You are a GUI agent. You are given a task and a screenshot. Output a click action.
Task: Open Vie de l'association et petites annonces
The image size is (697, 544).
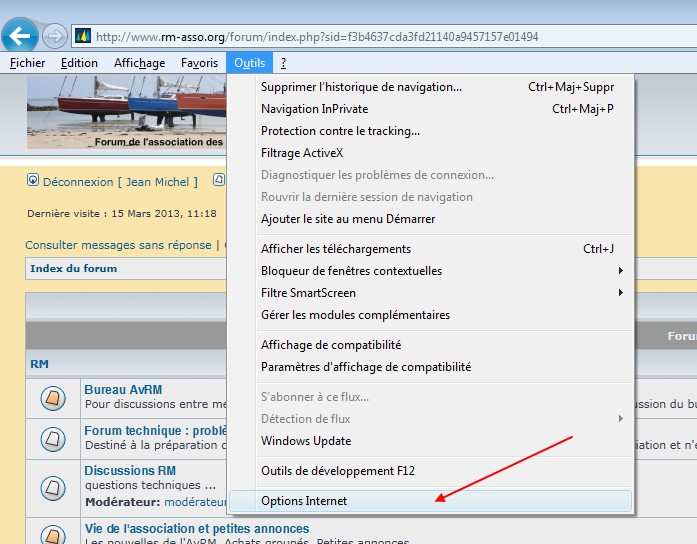coord(196,529)
